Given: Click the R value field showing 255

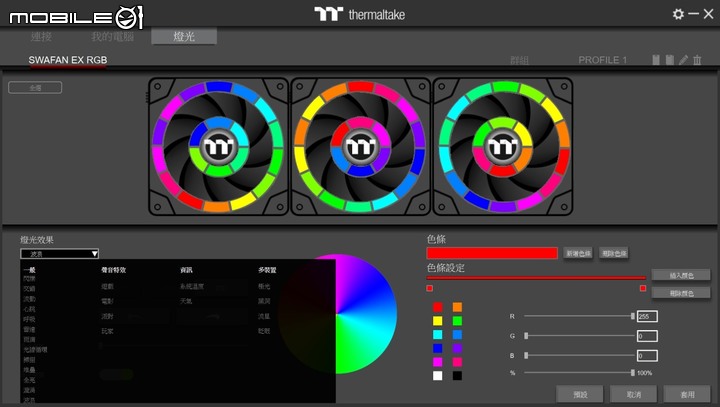Looking at the screenshot, I should pyautogui.click(x=647, y=316).
